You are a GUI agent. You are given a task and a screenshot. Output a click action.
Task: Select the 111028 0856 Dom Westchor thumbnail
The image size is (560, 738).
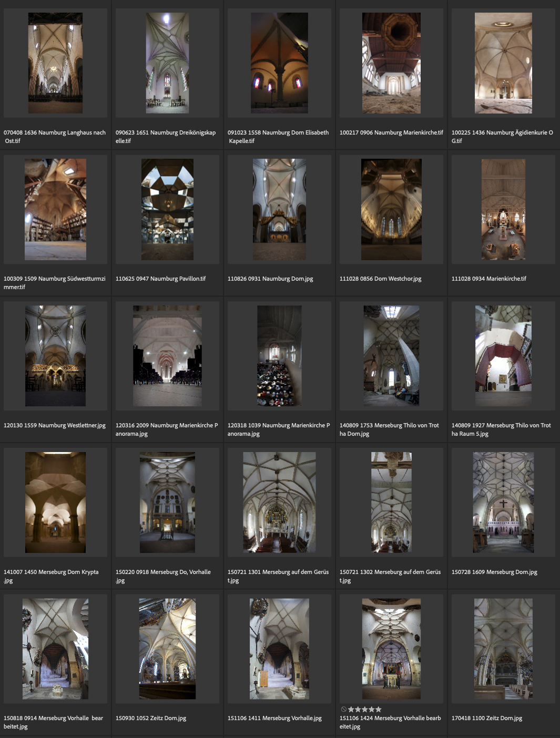[391, 209]
